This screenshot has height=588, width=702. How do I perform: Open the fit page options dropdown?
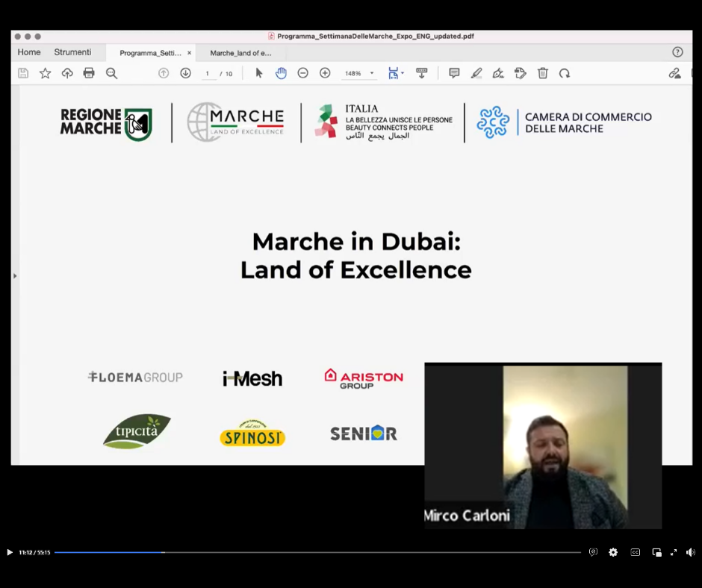[396, 73]
